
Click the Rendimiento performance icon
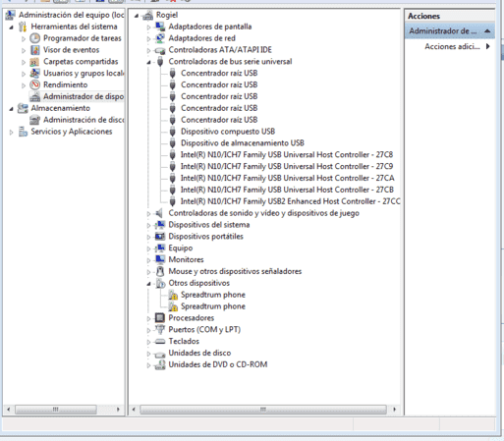pos(35,84)
